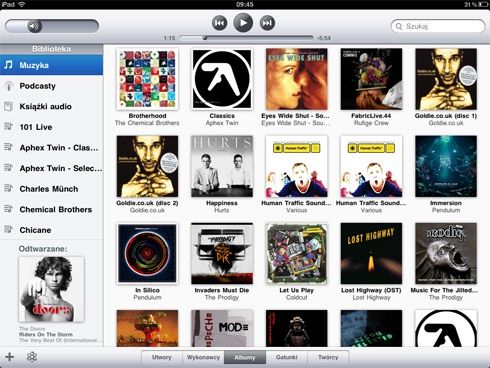Image resolution: width=490 pixels, height=368 pixels.
Task: Click the magnifier icon in search box
Action: tap(399, 26)
